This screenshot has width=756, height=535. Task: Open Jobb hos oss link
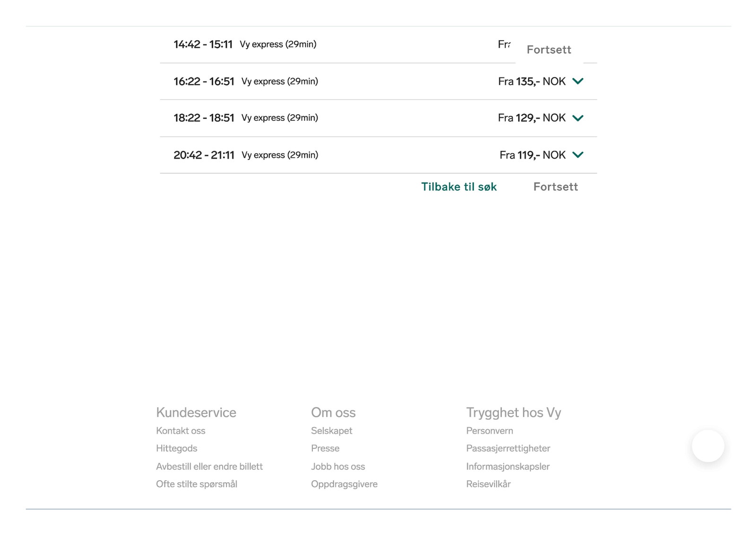[x=338, y=467]
